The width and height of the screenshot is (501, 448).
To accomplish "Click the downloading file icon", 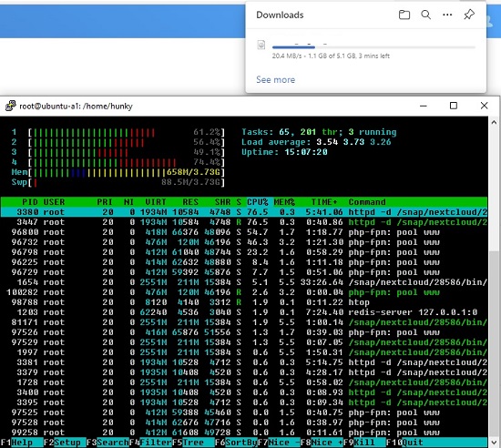I will (x=261, y=45).
